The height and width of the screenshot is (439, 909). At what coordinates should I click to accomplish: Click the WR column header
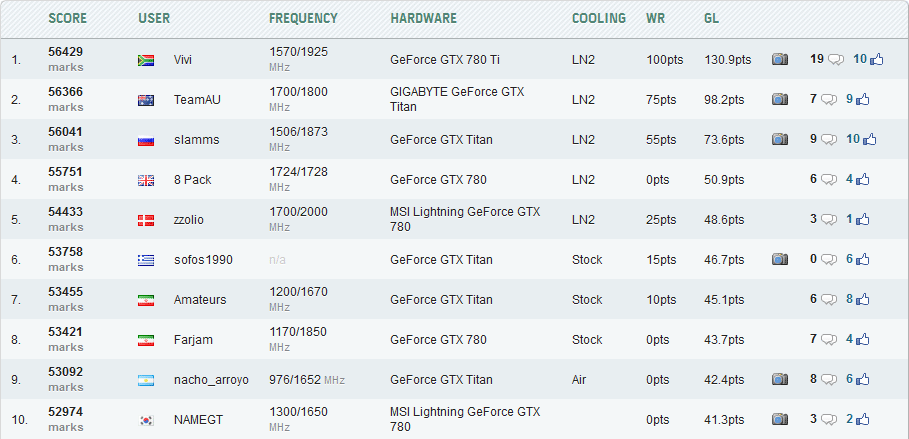point(656,18)
